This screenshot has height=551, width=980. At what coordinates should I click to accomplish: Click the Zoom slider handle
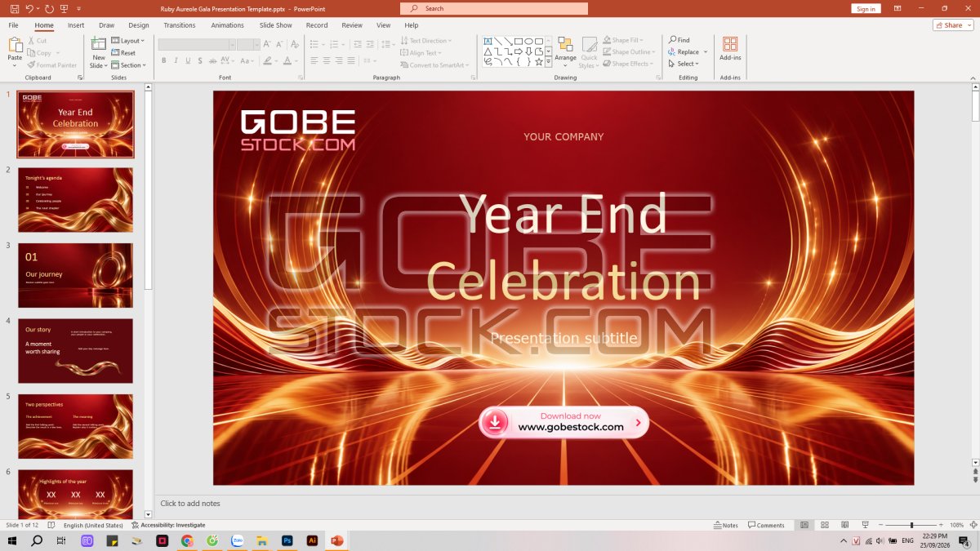pyautogui.click(x=911, y=525)
